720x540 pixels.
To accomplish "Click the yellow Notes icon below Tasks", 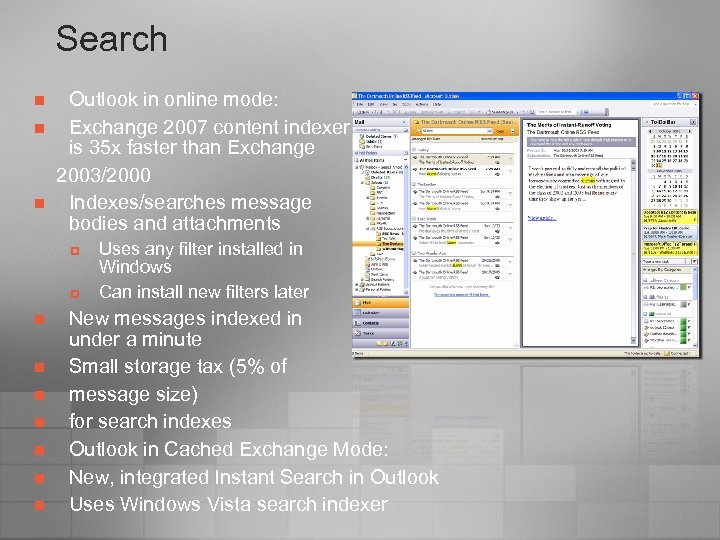I will [x=379, y=343].
